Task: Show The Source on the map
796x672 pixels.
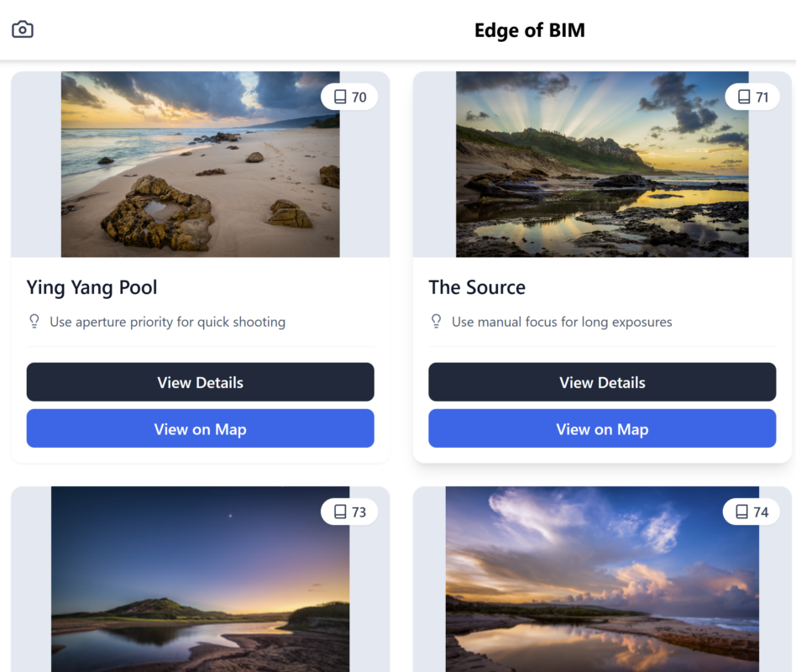Action: (602, 428)
